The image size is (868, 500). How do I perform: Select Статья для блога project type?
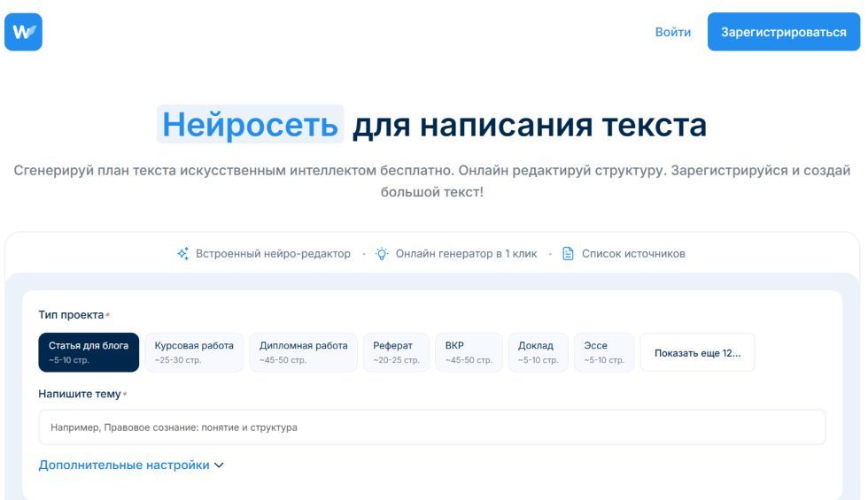89,352
